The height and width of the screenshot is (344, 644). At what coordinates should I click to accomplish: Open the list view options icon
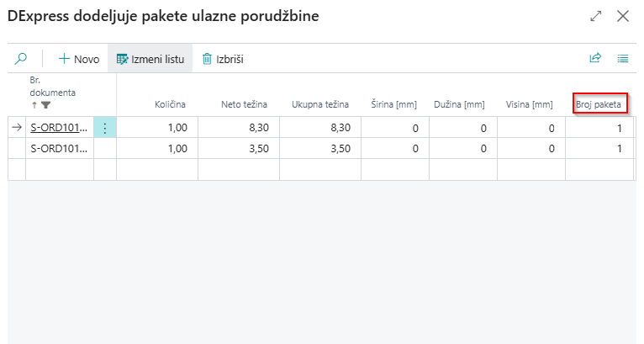point(623,59)
